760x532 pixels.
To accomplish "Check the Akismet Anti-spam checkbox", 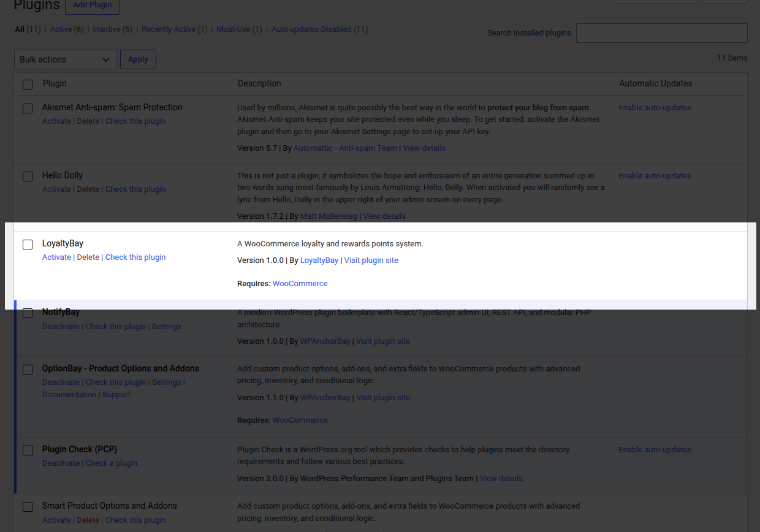I will click(x=28, y=108).
